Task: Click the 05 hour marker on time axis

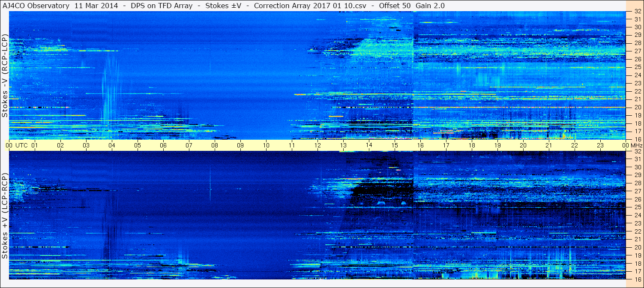Action: (138, 145)
